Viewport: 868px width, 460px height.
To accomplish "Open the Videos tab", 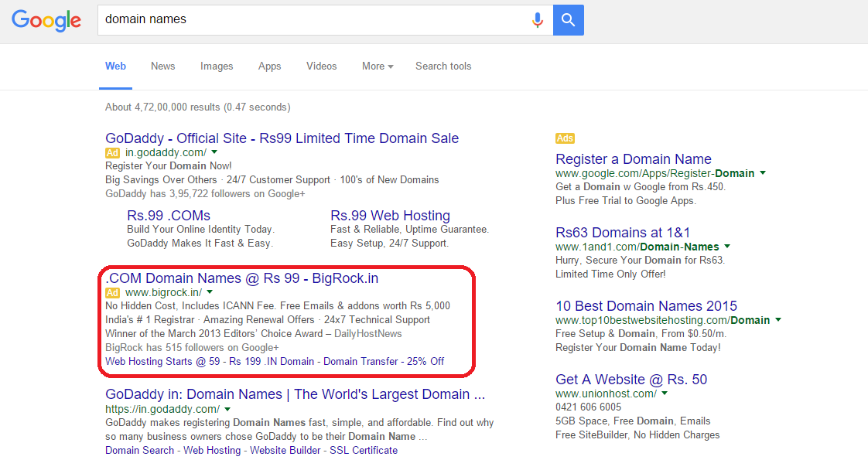I will tap(321, 66).
